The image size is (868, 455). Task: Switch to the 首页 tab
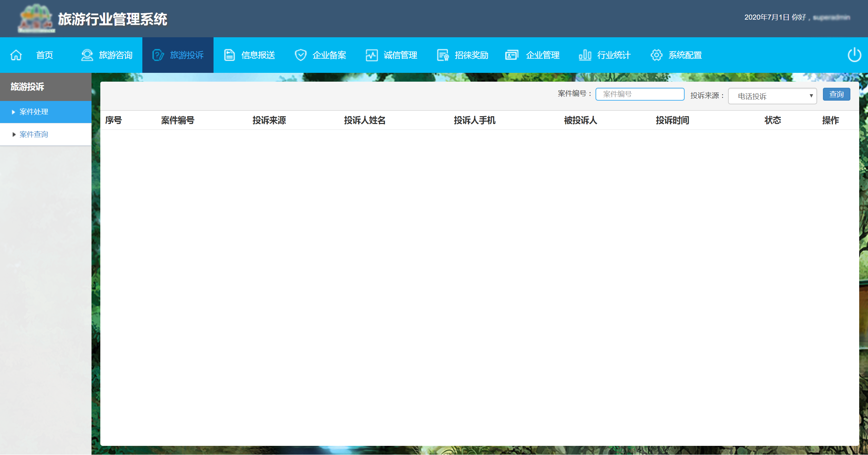[x=44, y=55]
